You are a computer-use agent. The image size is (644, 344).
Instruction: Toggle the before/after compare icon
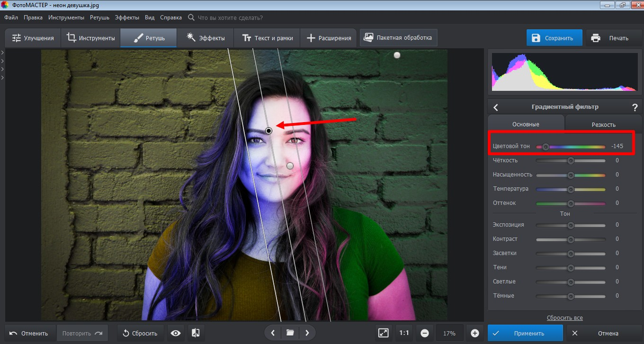(195, 333)
